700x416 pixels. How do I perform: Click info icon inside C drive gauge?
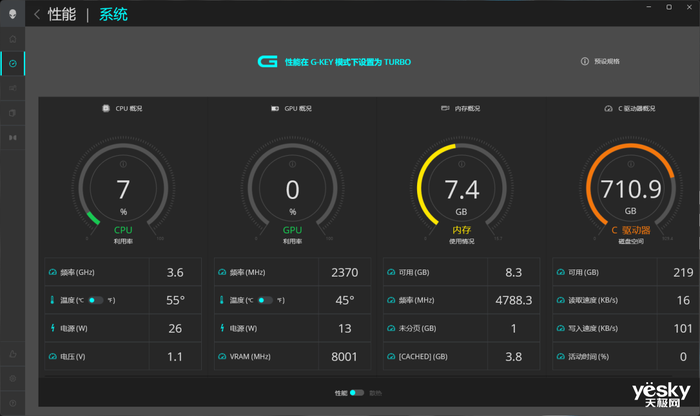631,164
